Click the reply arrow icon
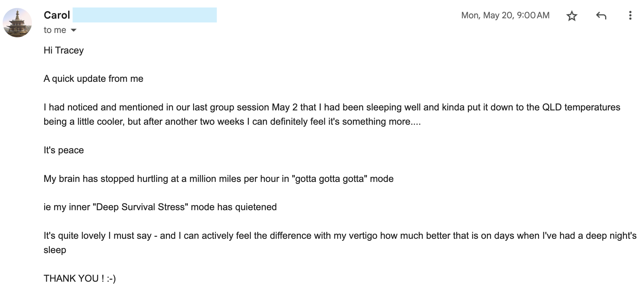Viewport: 644px width, 294px height. click(x=601, y=16)
